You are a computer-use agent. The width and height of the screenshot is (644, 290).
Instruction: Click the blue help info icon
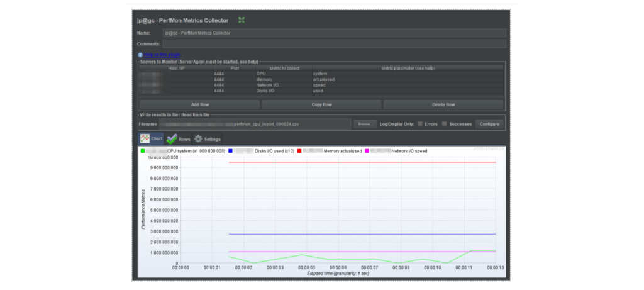click(x=140, y=55)
